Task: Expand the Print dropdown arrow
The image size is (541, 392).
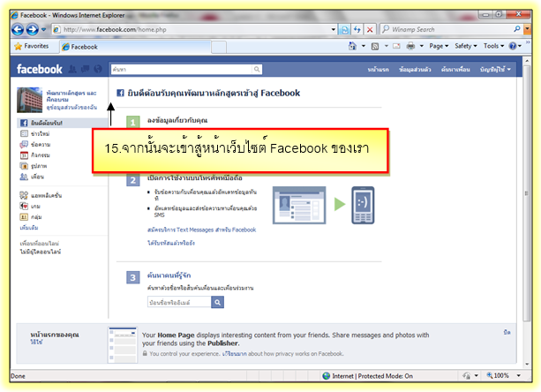Action: [x=422, y=46]
